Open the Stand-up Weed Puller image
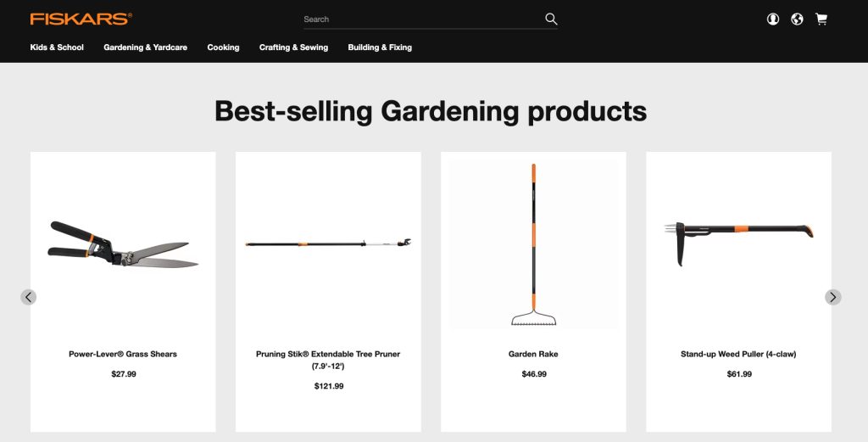Viewport: 868px width, 442px height. (738, 244)
